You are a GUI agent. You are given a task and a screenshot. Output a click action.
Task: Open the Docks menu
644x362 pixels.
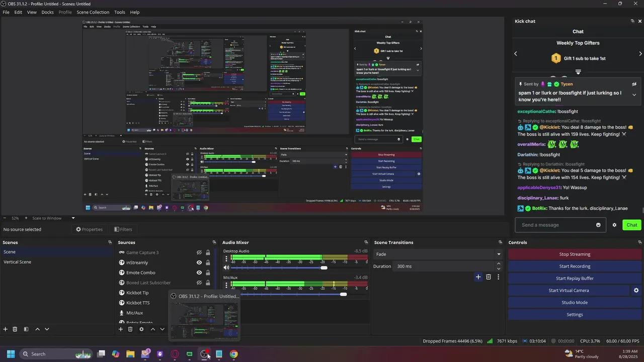47,12
